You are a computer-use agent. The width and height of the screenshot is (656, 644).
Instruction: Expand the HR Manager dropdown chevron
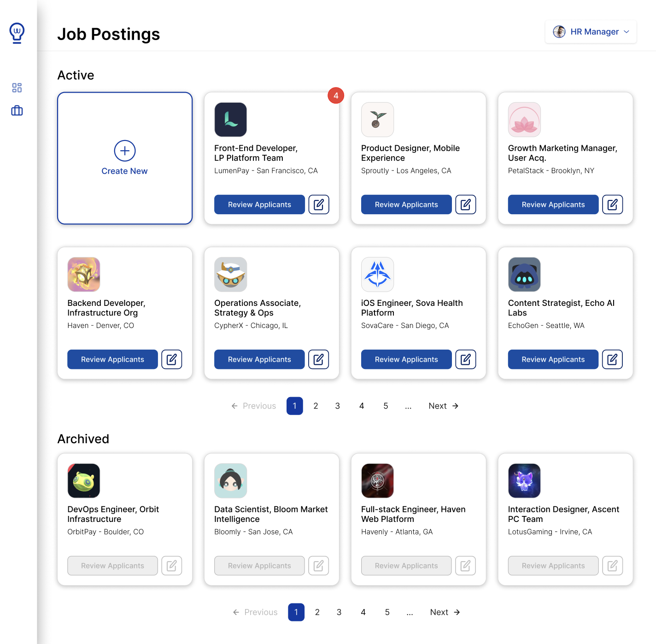pos(627,32)
